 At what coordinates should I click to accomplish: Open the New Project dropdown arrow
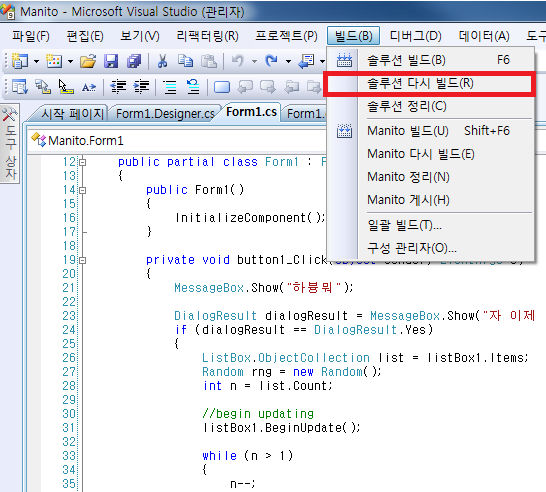(x=36, y=62)
